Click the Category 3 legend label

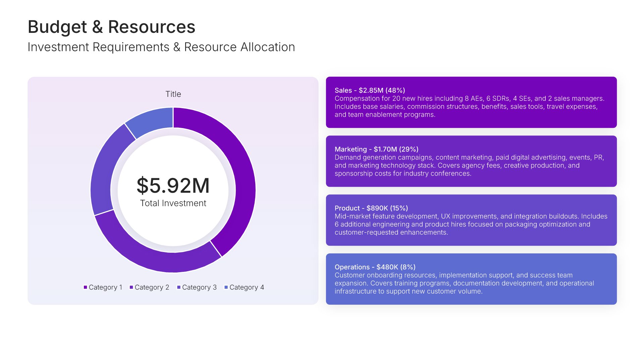199,287
